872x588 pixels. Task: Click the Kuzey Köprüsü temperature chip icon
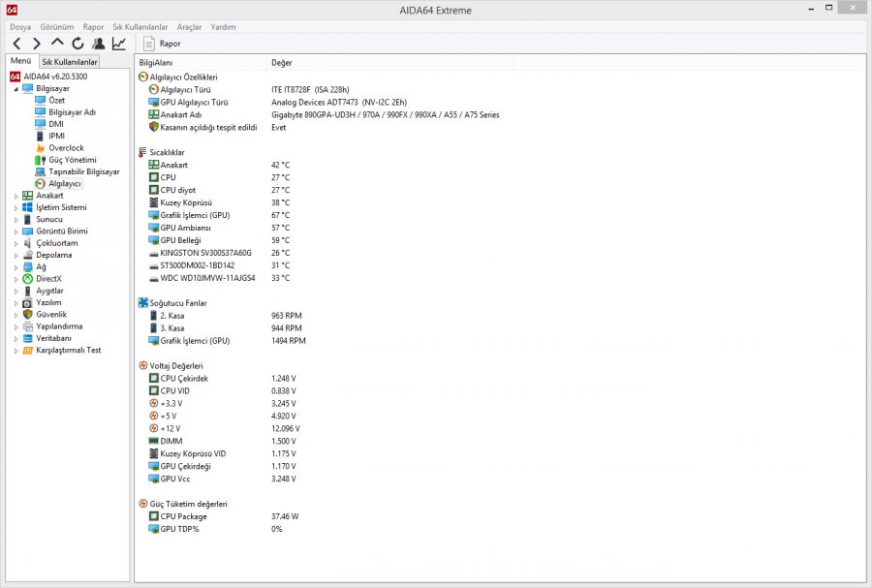pyautogui.click(x=154, y=202)
